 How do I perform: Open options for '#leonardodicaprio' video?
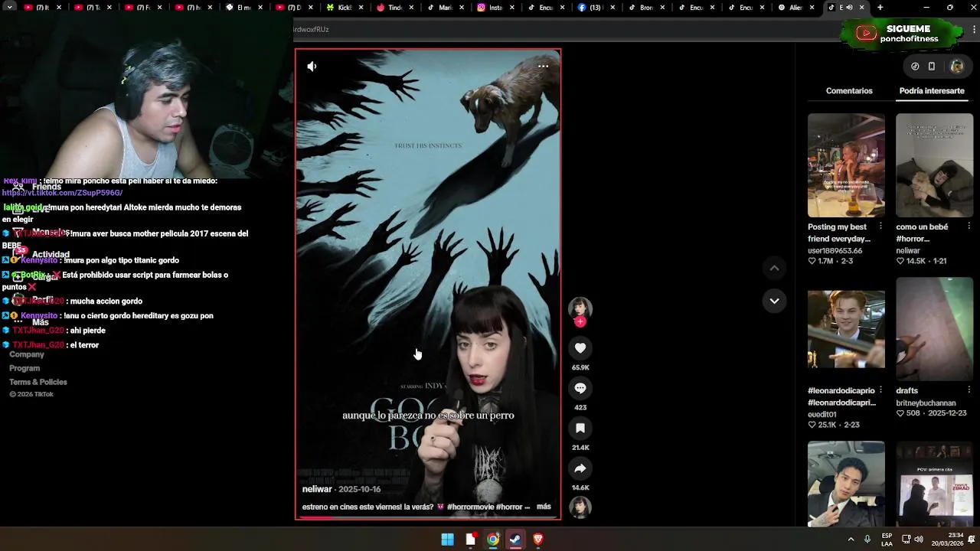880,390
